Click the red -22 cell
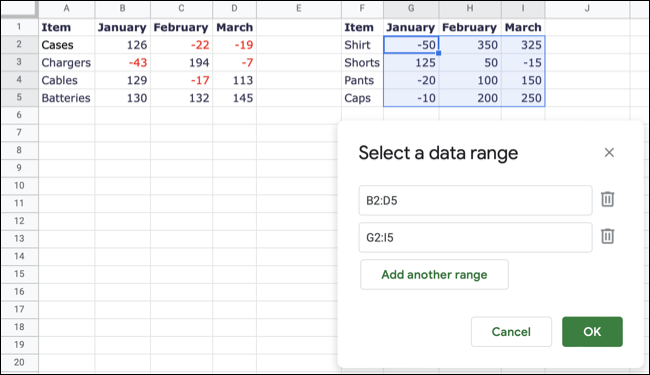 (181, 45)
